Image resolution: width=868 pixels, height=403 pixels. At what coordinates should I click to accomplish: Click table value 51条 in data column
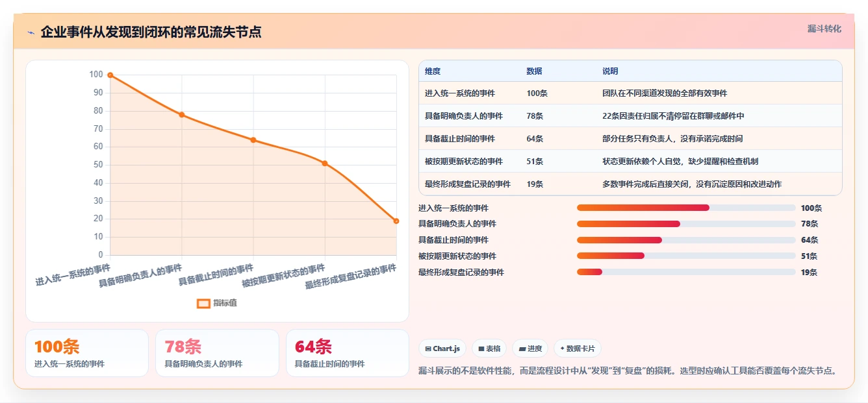535,162
